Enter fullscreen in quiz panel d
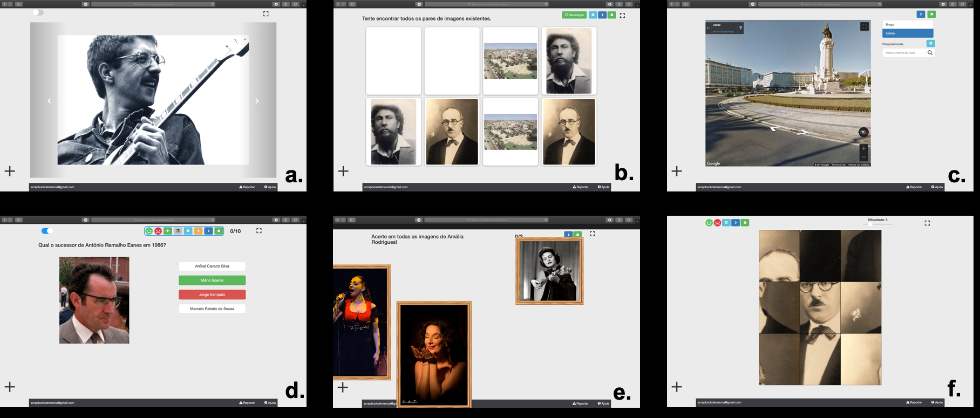Viewport: 980px width, 418px height. [x=259, y=230]
